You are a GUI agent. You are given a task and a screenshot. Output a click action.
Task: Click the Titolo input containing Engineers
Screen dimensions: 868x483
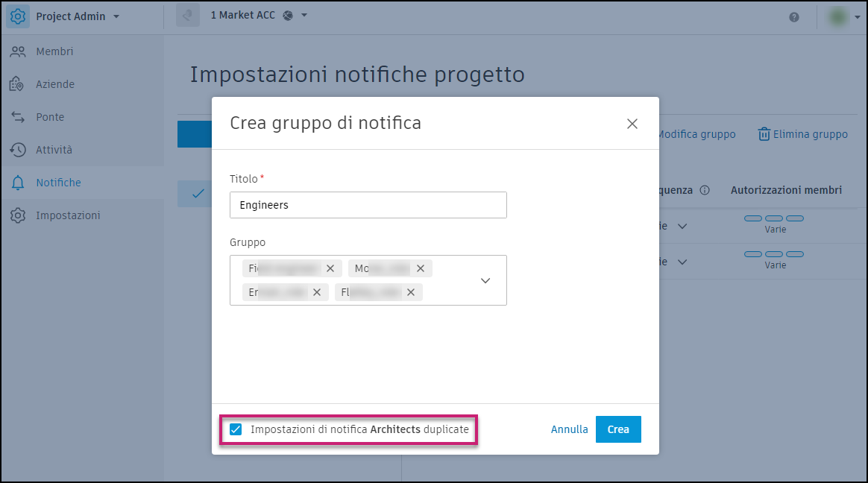tap(368, 204)
